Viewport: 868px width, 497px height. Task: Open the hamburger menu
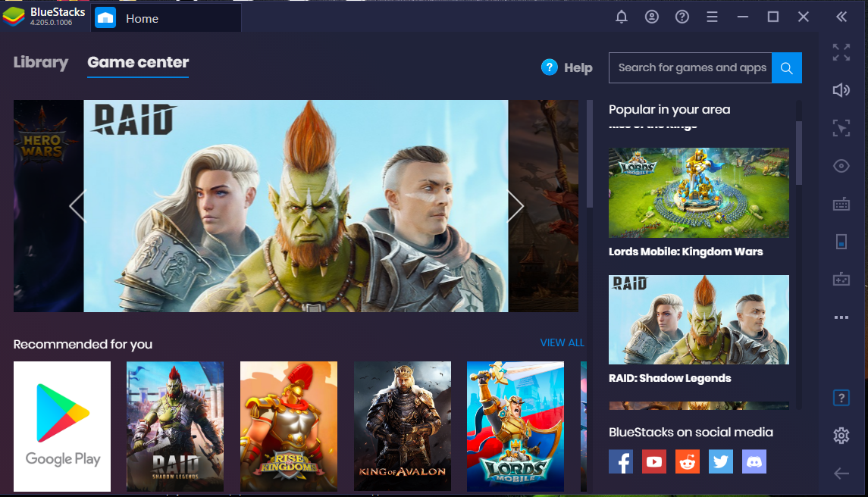[x=712, y=17]
